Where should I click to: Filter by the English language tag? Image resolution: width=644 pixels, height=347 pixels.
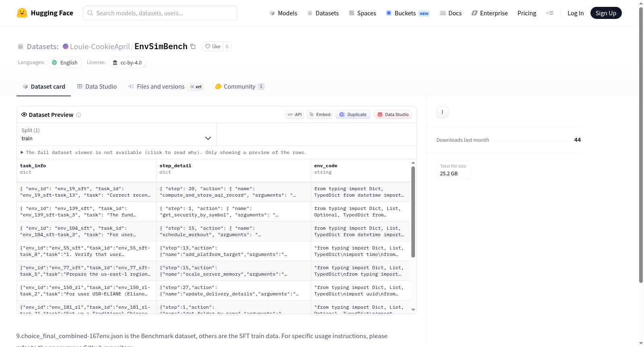[x=65, y=62]
